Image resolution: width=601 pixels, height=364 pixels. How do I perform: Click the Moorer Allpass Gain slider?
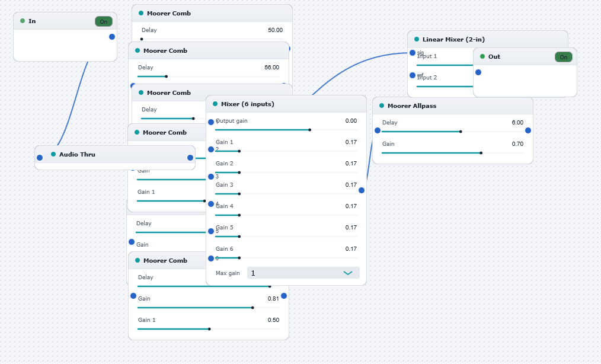point(453,153)
